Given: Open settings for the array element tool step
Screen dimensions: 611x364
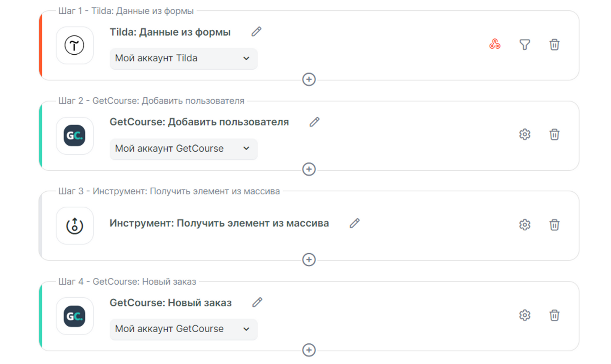Looking at the screenshot, I should tap(525, 225).
